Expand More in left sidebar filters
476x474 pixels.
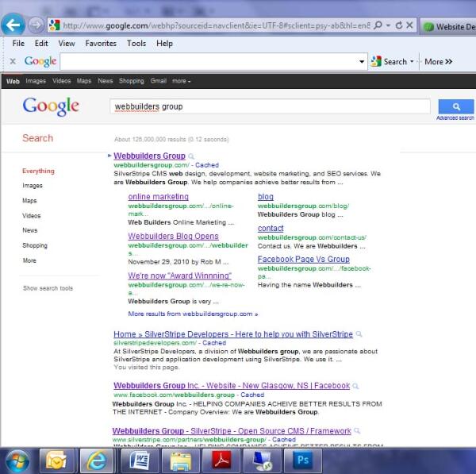click(29, 260)
